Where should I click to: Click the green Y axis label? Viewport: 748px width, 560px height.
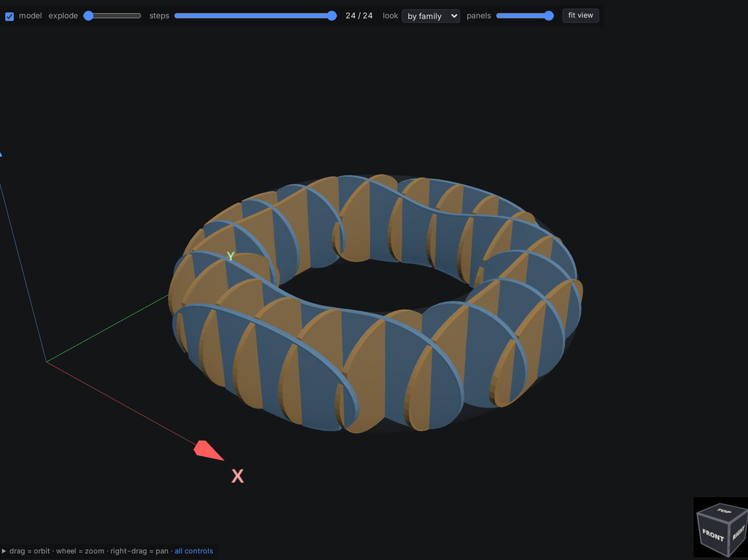coord(231,256)
